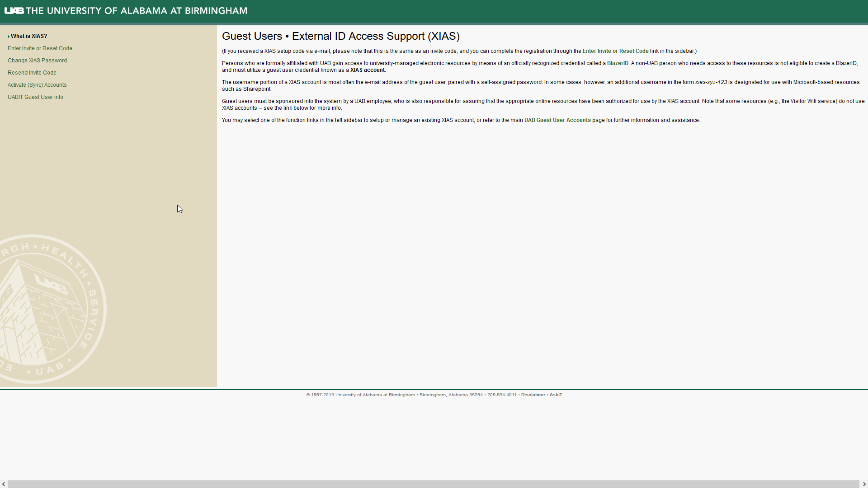Click the UAB logo in the header
Viewport: 868px width, 488px height.
click(14, 10)
